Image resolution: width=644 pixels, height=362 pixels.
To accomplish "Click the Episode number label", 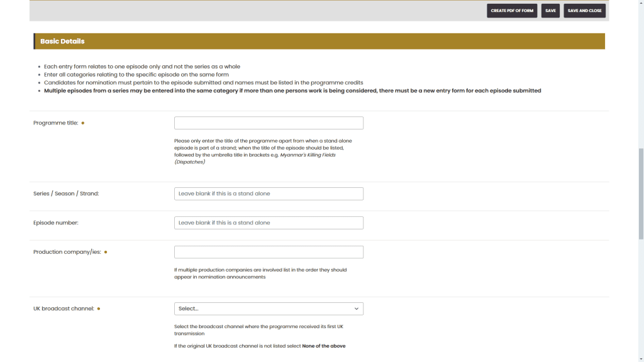I will 55,222.
